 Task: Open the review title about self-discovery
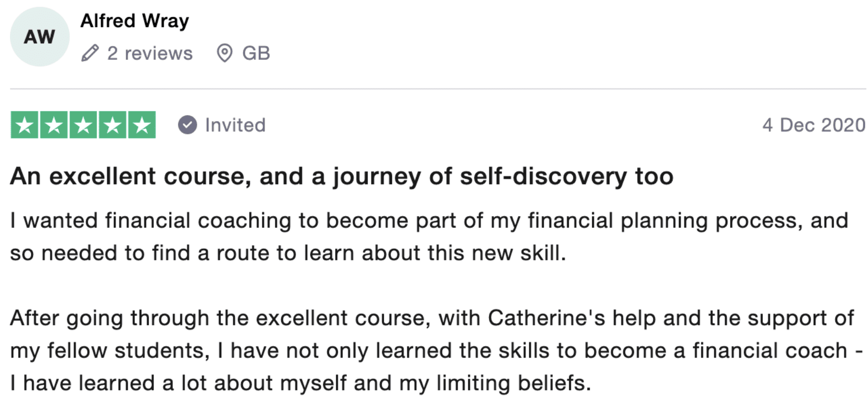point(341,176)
